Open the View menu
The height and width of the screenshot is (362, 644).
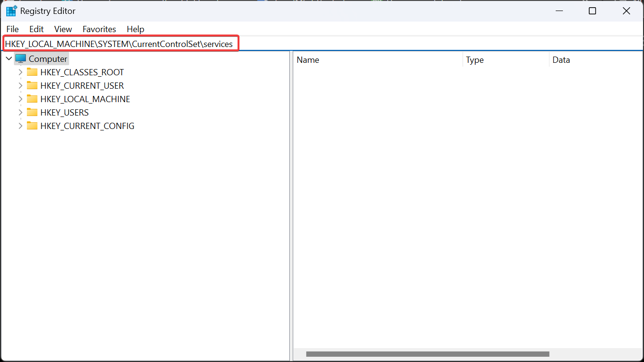click(x=63, y=29)
